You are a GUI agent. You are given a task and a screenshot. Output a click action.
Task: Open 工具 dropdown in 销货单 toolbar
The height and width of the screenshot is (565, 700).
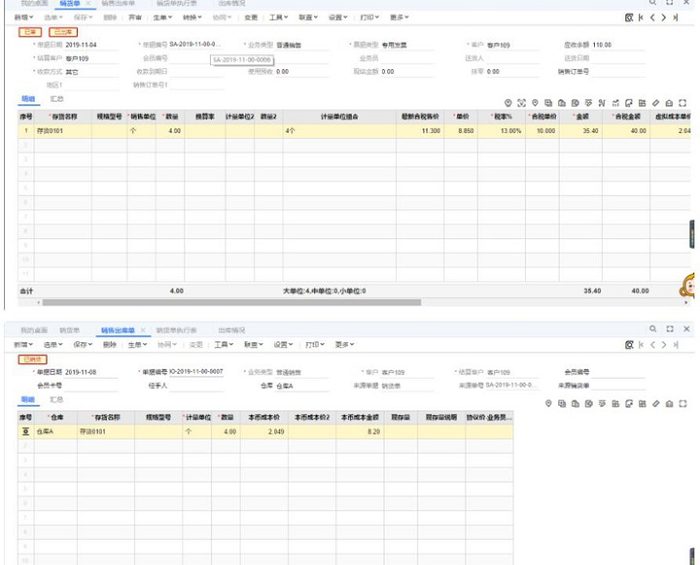[278, 17]
